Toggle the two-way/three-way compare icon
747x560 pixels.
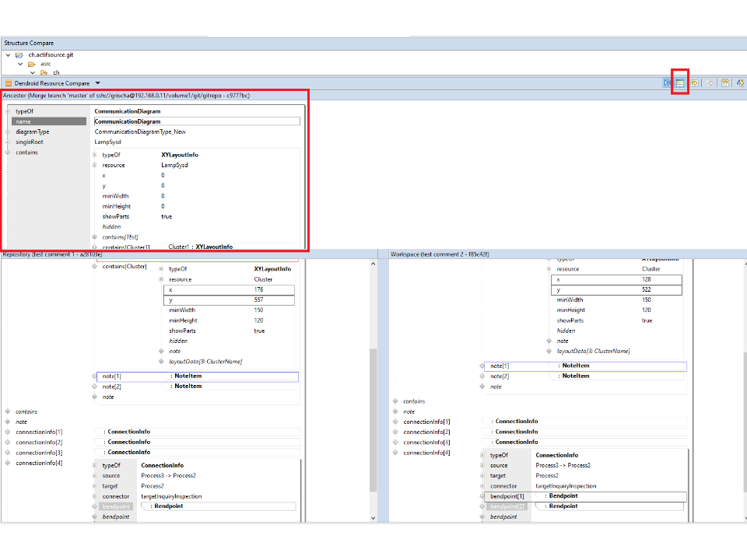coord(667,83)
